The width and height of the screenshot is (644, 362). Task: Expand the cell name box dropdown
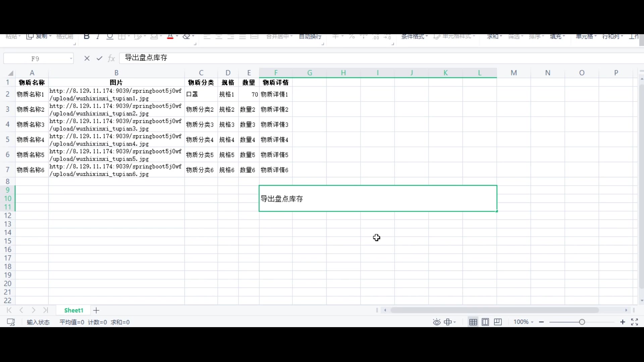point(71,59)
